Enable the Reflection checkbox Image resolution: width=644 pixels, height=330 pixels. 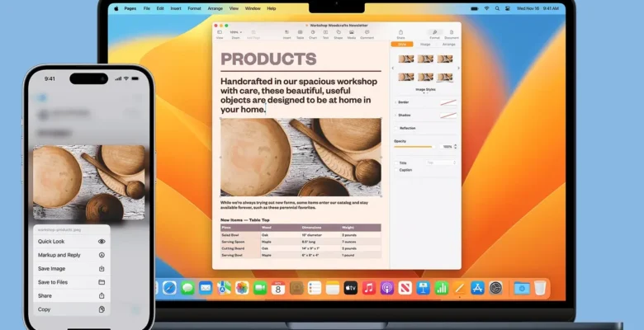pos(396,129)
